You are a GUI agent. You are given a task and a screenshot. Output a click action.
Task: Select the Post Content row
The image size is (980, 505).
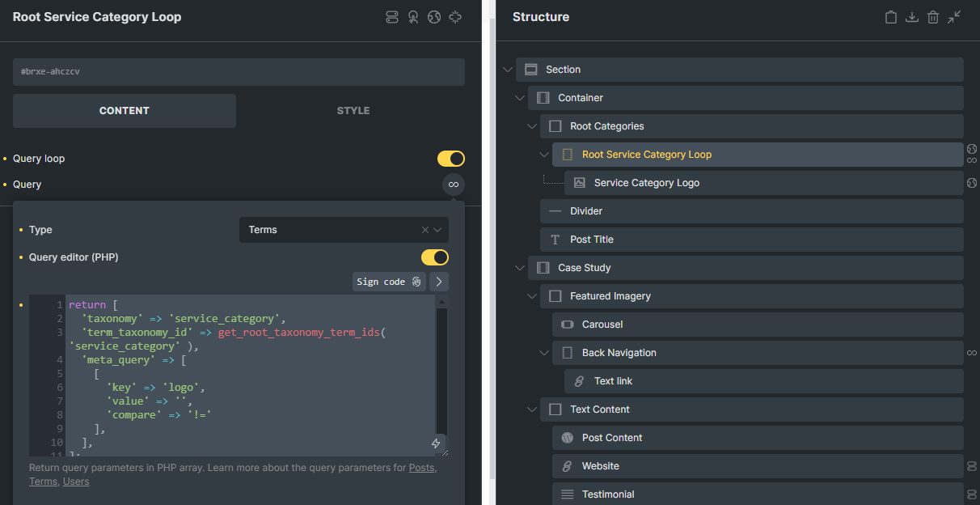758,438
